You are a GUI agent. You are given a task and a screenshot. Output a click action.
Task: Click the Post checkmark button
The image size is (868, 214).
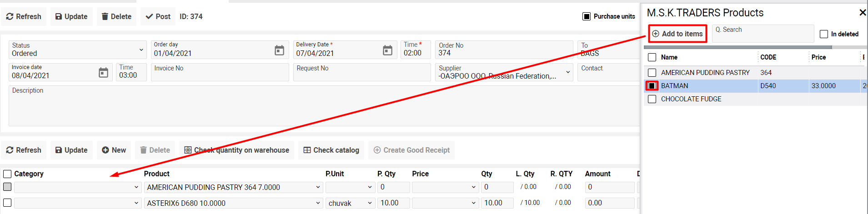point(158,16)
